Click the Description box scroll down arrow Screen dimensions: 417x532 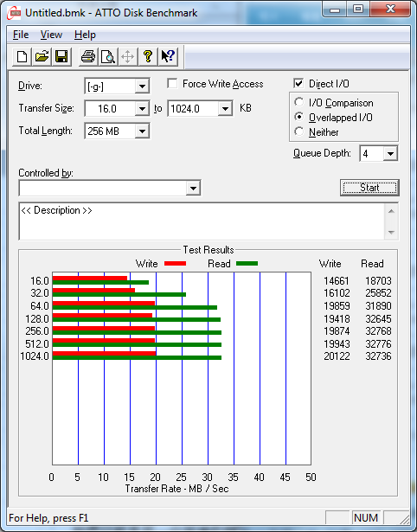coord(391,233)
